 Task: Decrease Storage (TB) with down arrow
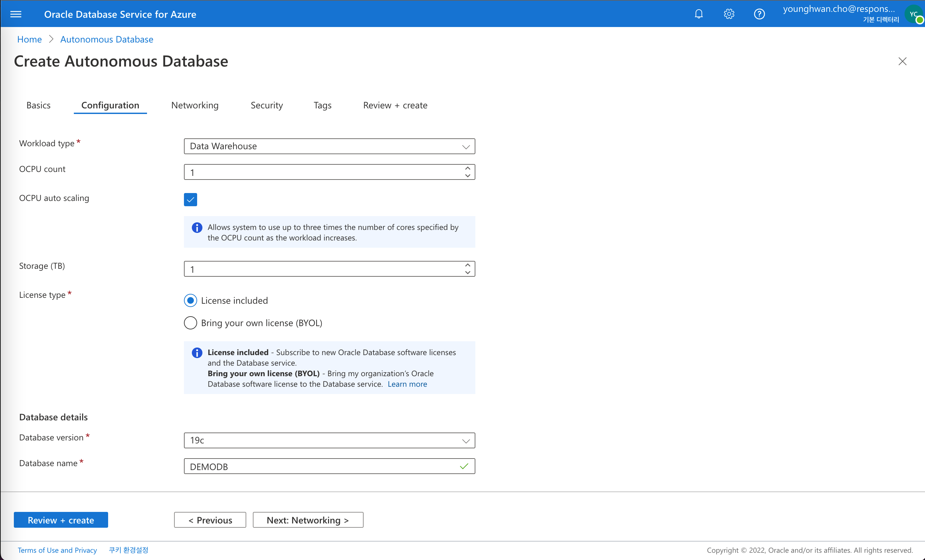pos(467,273)
